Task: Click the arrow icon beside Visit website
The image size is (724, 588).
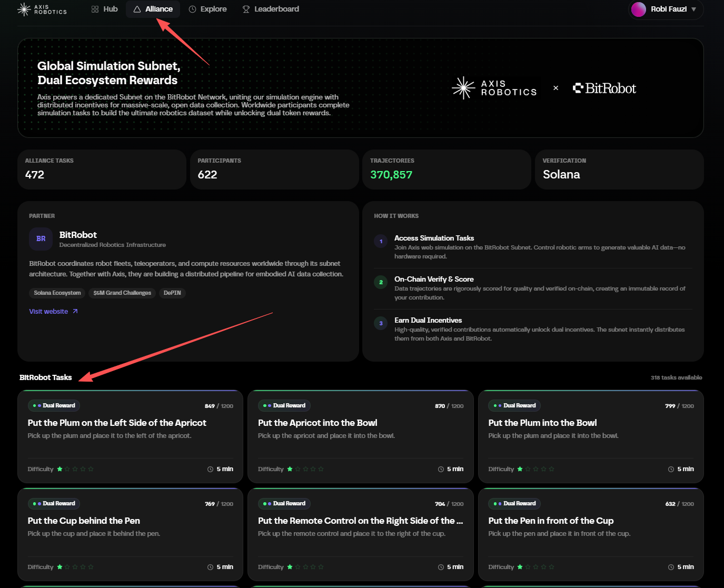Action: [75, 311]
